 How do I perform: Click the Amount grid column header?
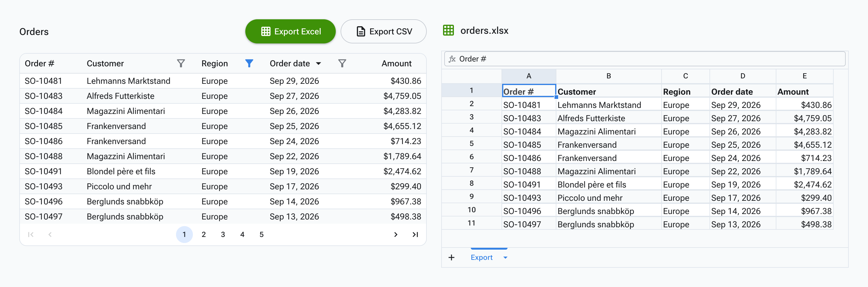(396, 63)
